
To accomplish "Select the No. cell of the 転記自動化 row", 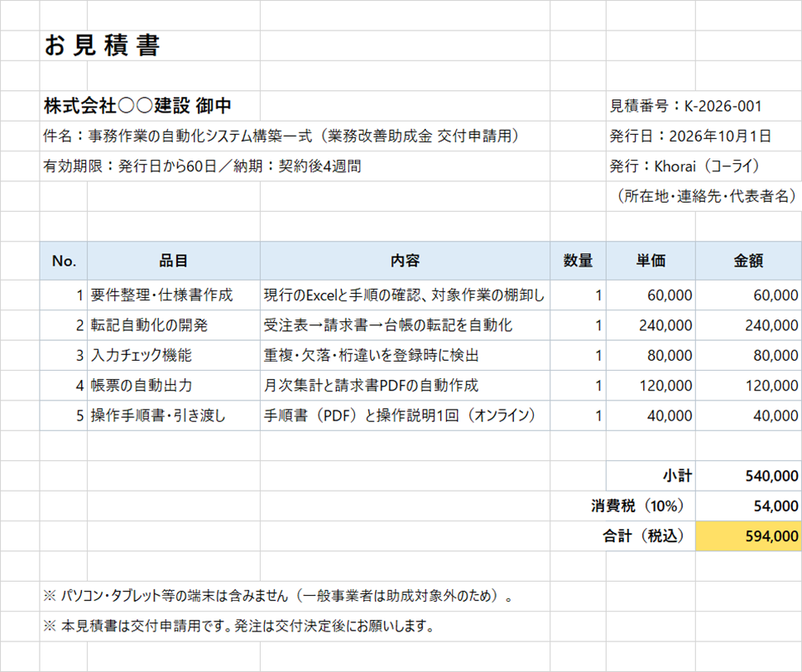I will coord(64,325).
